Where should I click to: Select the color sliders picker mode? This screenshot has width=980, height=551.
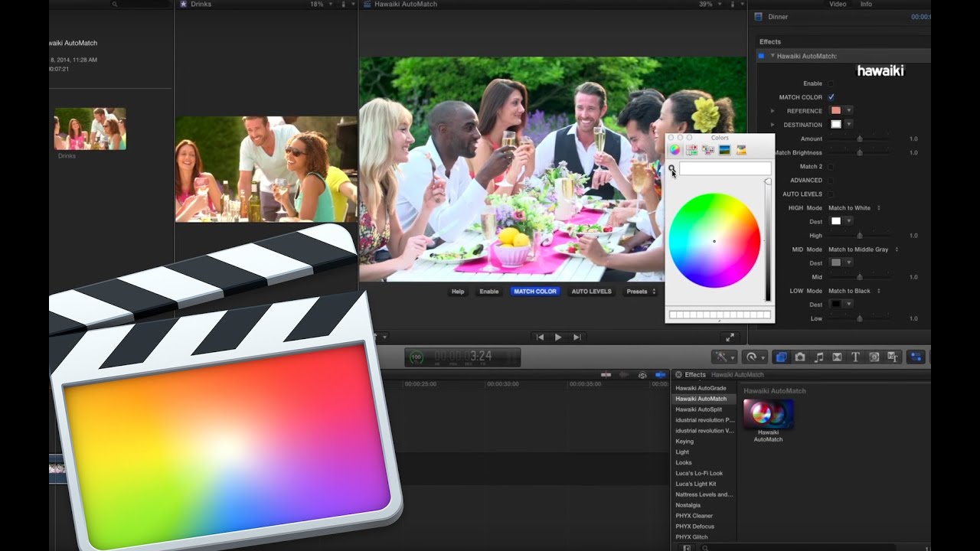pyautogui.click(x=691, y=150)
